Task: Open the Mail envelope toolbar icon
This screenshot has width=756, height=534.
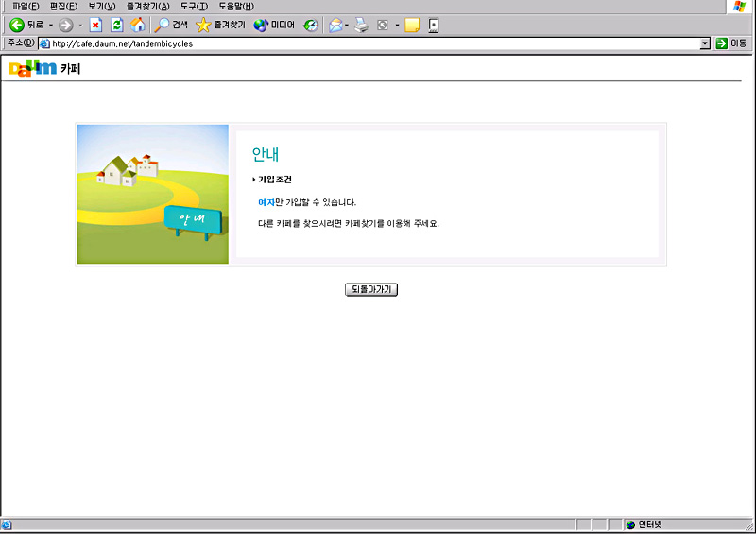Action: tap(335, 26)
